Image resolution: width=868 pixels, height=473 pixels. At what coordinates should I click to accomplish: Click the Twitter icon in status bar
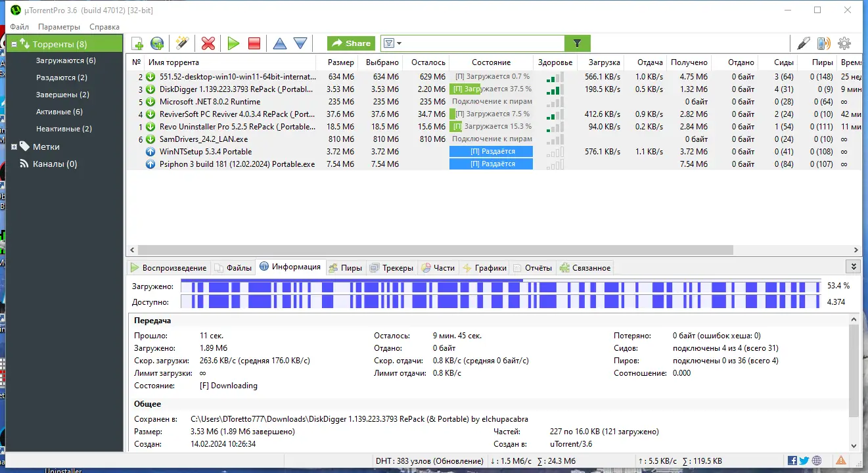(804, 461)
